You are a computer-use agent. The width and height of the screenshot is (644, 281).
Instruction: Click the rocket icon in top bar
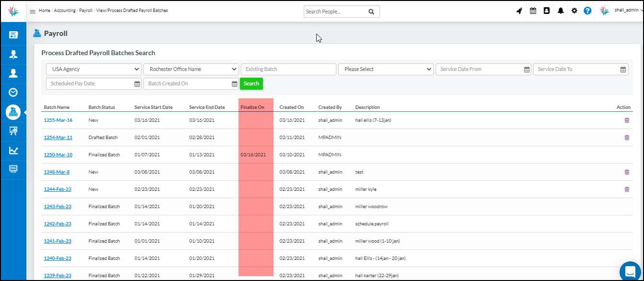coord(519,11)
